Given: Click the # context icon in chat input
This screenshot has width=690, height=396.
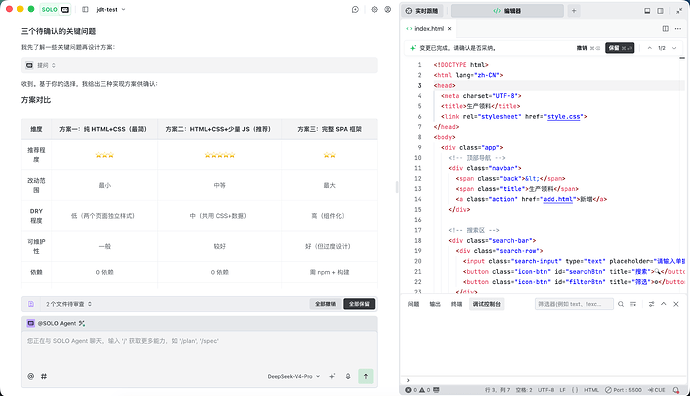Looking at the screenshot, I should (x=44, y=376).
